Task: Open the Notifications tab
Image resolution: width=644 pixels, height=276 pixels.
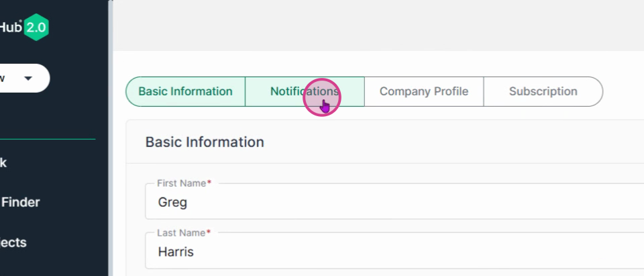Action: pos(305,91)
